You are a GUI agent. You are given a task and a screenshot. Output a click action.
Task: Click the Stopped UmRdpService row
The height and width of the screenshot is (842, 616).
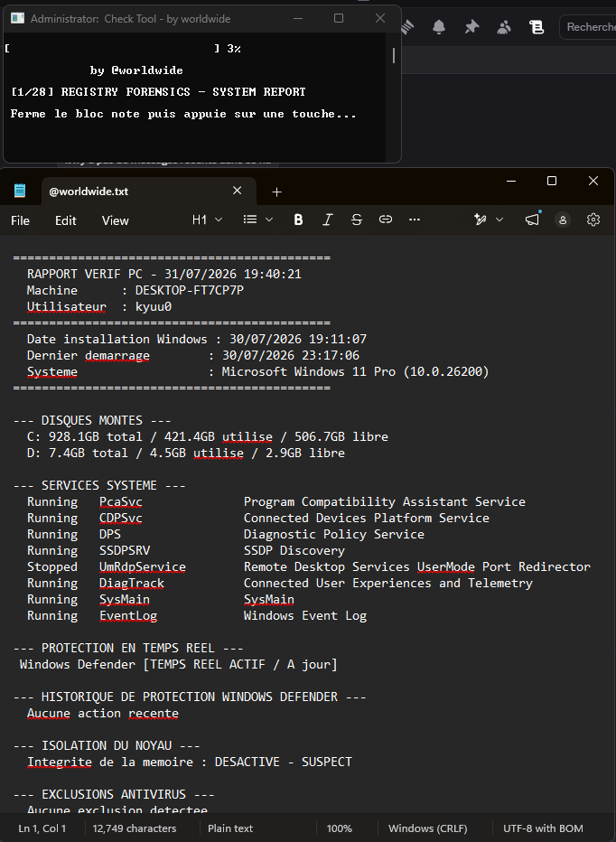309,567
